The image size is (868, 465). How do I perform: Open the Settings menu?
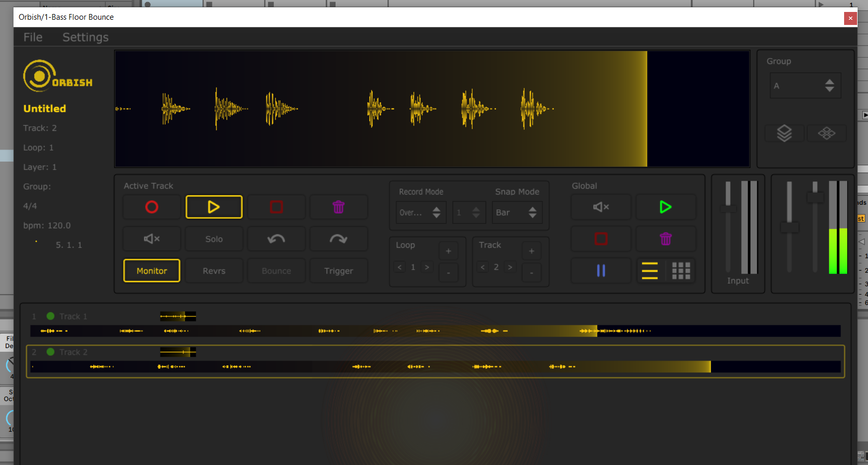(x=86, y=37)
